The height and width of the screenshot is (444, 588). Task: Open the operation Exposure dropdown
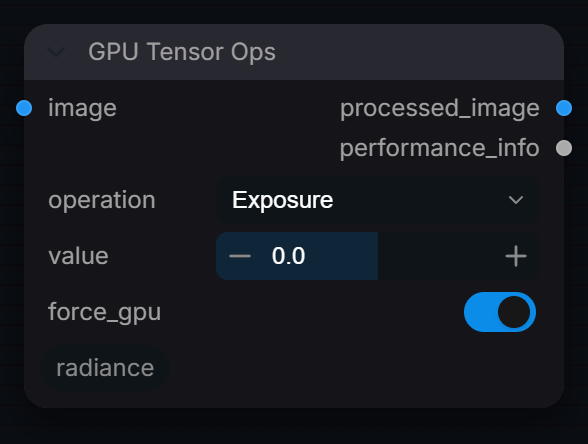point(378,200)
